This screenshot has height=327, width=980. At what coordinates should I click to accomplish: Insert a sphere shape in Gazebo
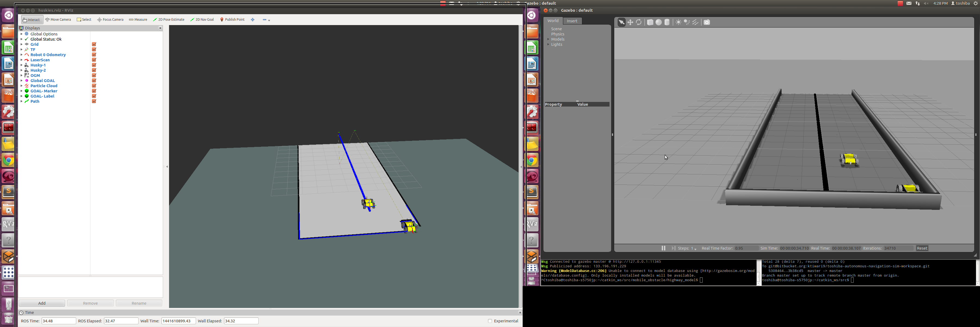pyautogui.click(x=659, y=22)
